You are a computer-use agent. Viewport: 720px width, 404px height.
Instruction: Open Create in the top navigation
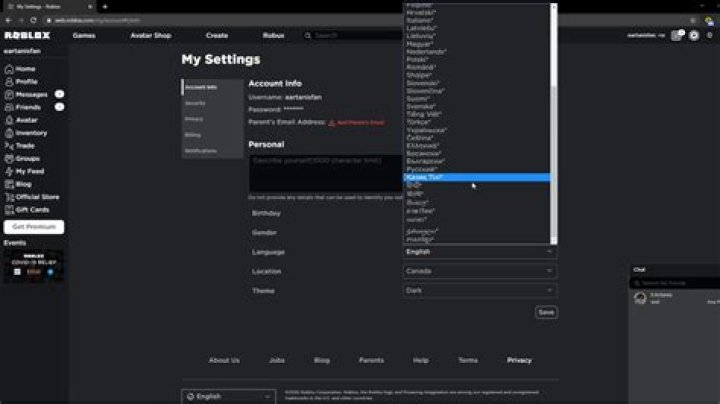217,35
